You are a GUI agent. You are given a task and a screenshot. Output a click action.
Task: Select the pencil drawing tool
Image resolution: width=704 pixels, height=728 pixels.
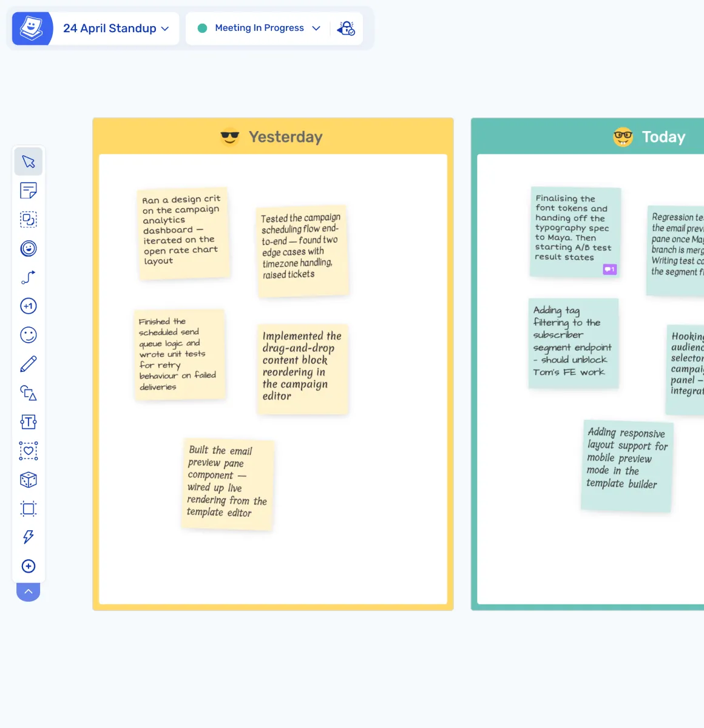29,364
